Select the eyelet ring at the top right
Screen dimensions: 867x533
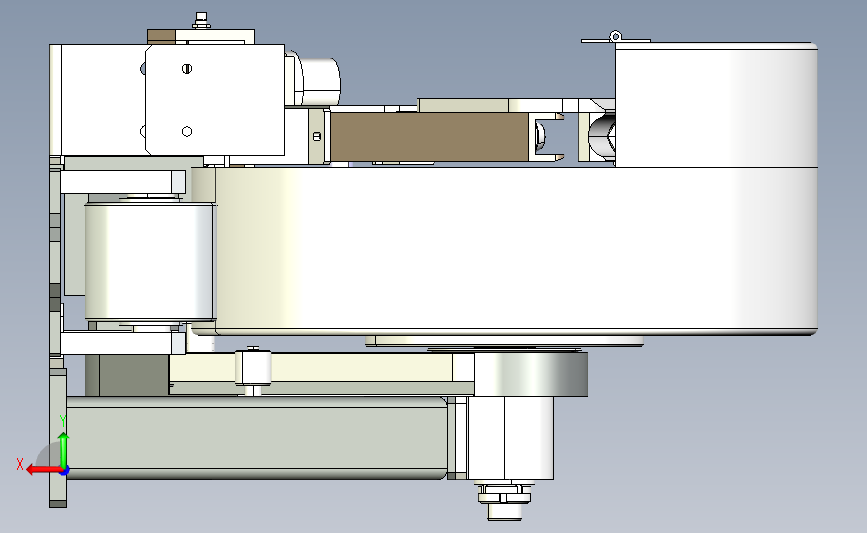pos(615,36)
